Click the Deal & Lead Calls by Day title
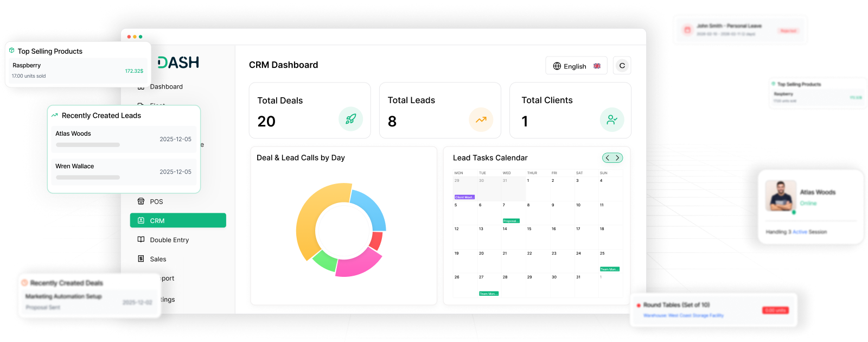Viewport: 868px width, 342px height. click(301, 157)
